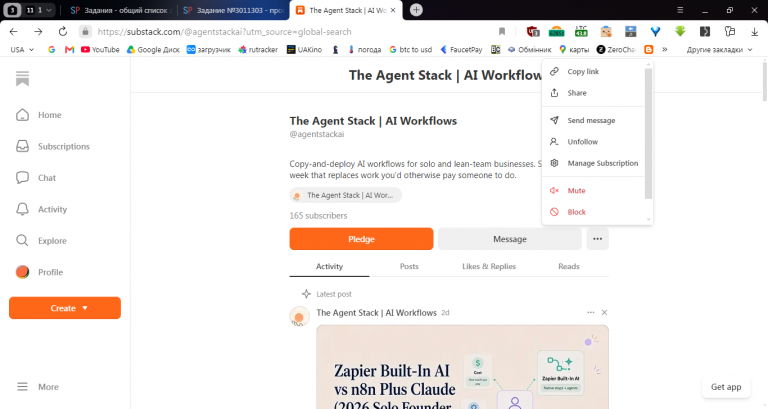Click the Message button
Screen dimensions: 768x409
tap(509, 239)
